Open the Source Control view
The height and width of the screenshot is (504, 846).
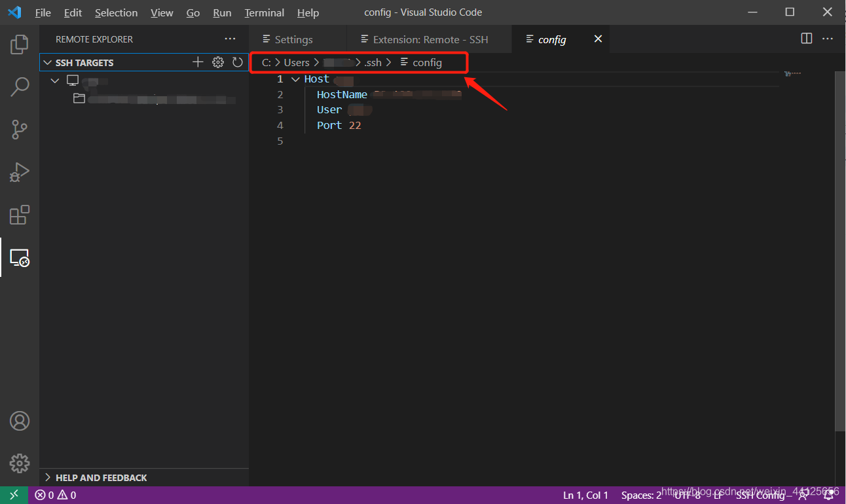pyautogui.click(x=20, y=130)
